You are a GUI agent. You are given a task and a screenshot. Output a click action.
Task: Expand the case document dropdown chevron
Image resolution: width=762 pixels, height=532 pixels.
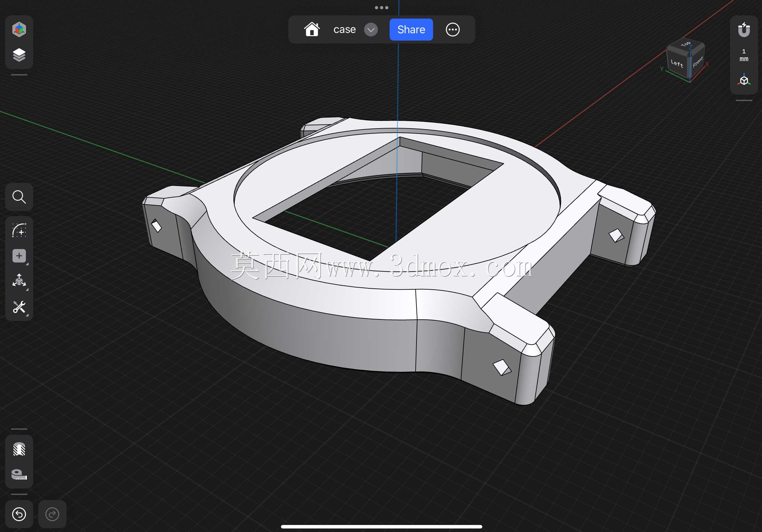pos(371,29)
